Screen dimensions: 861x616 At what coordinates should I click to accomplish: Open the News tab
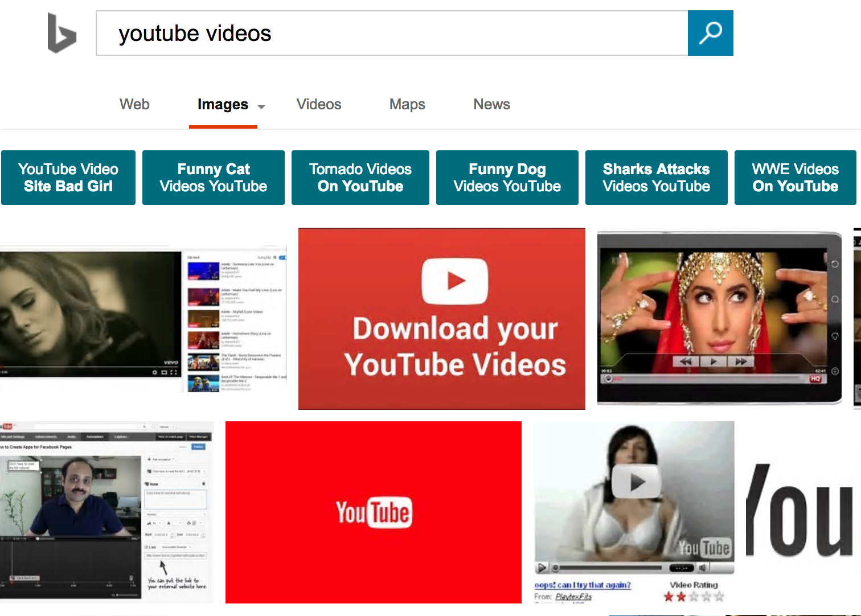(491, 104)
